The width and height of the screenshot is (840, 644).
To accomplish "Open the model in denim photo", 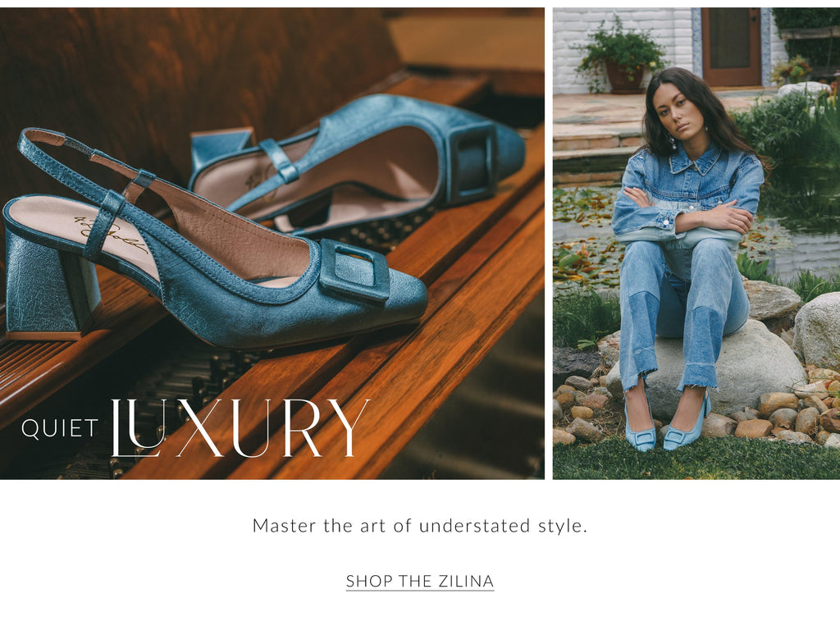I will tap(696, 243).
